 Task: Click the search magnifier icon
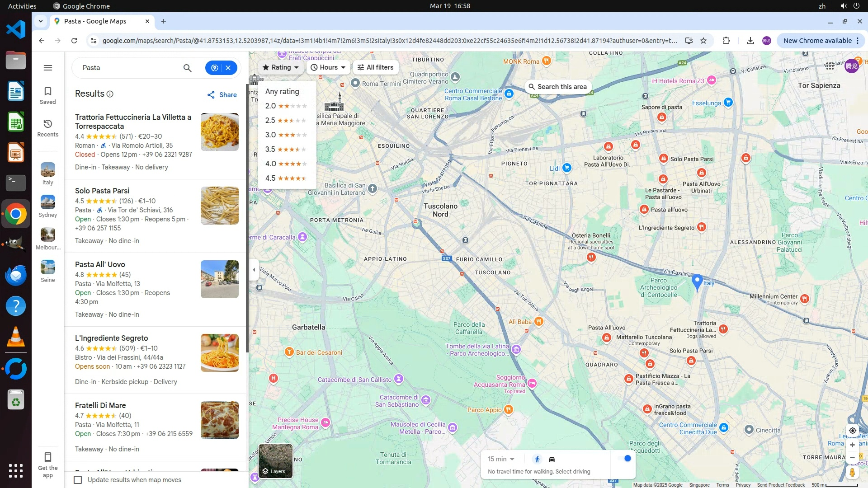(x=187, y=68)
